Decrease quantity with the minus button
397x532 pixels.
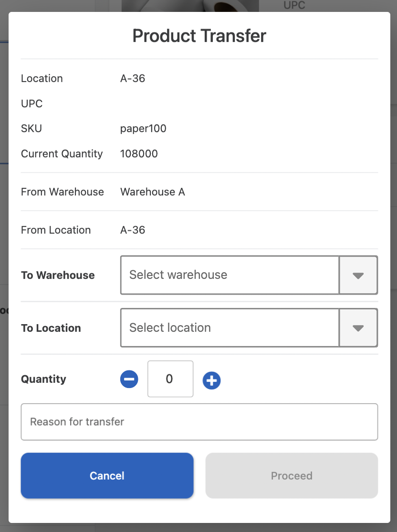pos(129,379)
